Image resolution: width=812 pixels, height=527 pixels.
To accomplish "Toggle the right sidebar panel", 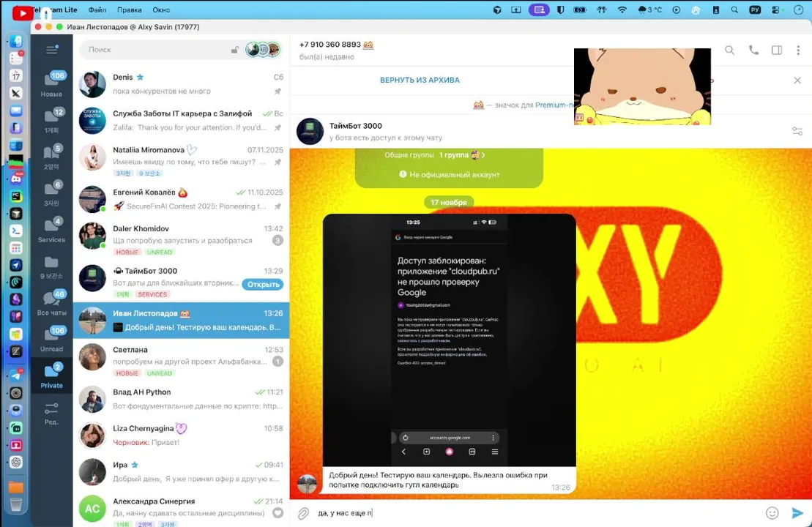I will pyautogui.click(x=776, y=51).
